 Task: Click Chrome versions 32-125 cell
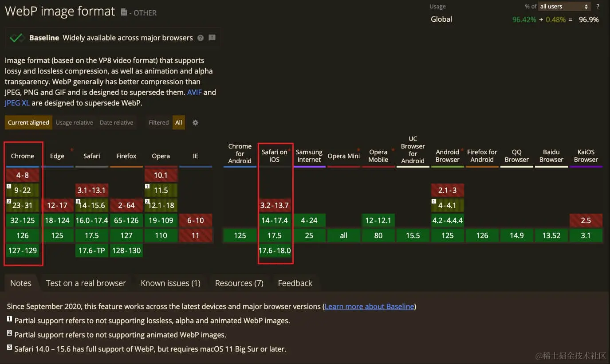23,220
